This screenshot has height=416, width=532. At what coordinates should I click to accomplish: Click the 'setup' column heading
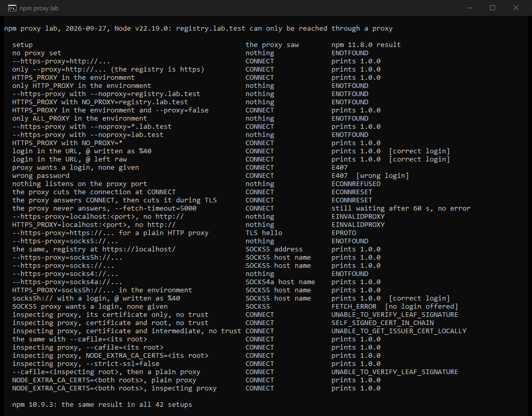coord(23,45)
